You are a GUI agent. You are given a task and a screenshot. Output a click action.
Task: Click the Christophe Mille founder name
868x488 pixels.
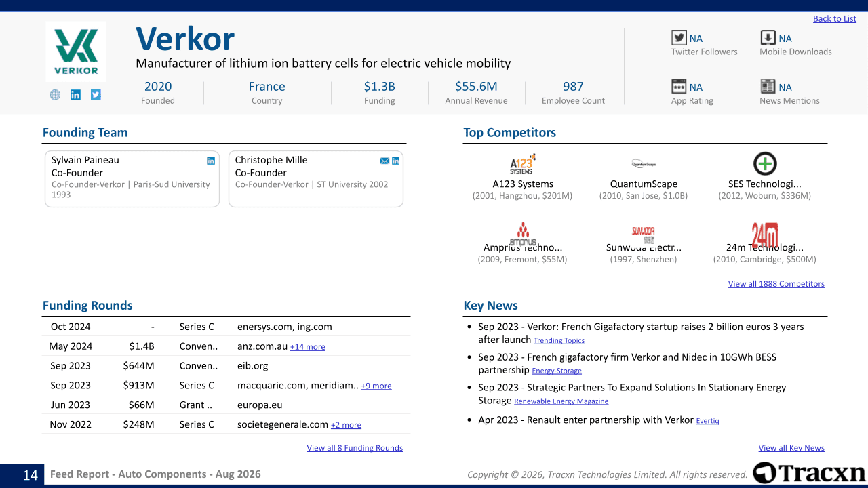coord(271,160)
